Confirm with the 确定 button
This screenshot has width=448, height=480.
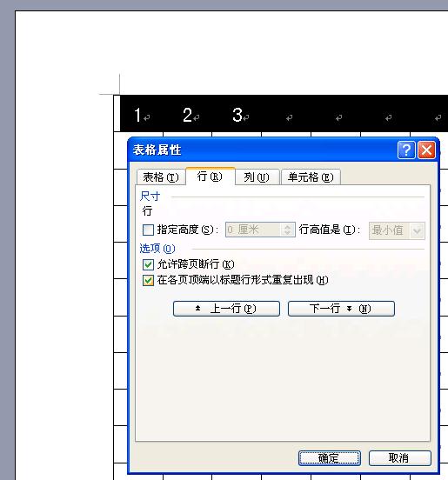pyautogui.click(x=330, y=458)
